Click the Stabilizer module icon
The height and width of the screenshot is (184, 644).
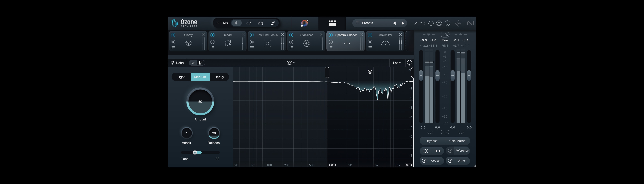[307, 44]
